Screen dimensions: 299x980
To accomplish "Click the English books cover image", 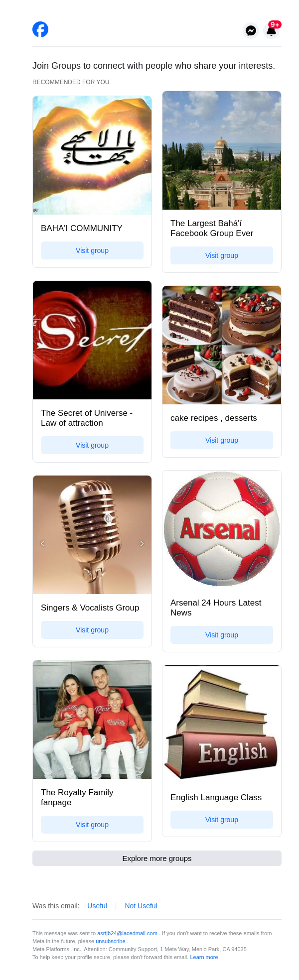I will [222, 725].
